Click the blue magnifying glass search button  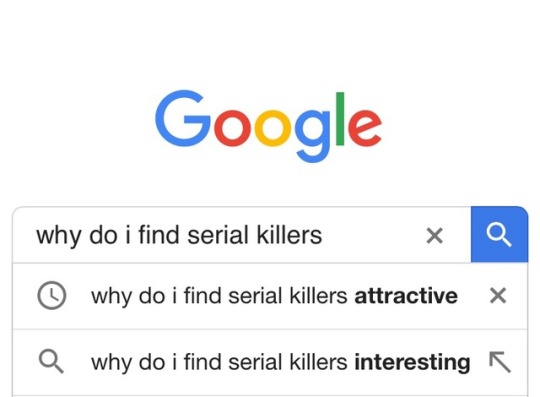499,234
